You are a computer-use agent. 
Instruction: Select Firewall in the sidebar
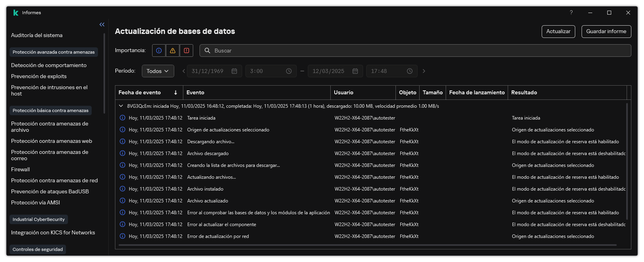tap(21, 169)
